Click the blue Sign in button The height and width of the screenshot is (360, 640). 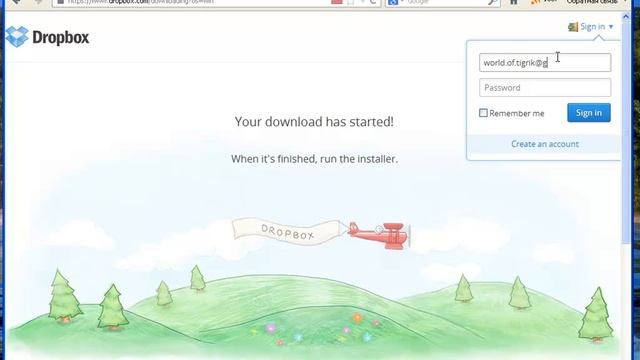[x=589, y=113]
